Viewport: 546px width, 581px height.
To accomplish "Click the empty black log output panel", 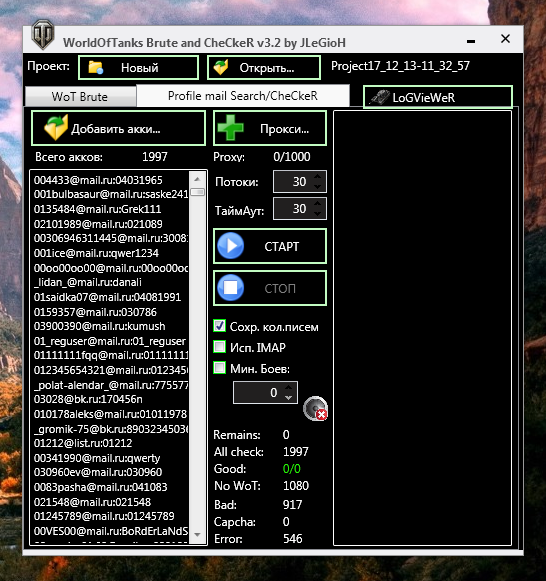I will pos(422,328).
